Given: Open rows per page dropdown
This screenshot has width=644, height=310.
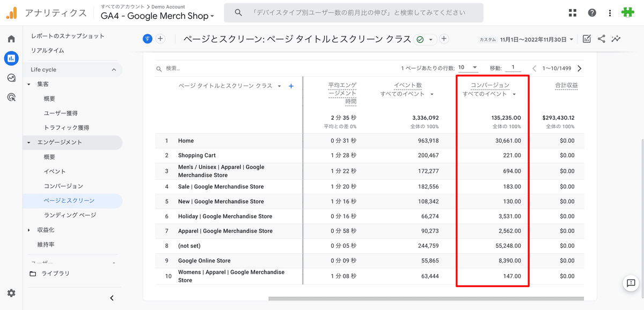Looking at the screenshot, I should click(468, 68).
